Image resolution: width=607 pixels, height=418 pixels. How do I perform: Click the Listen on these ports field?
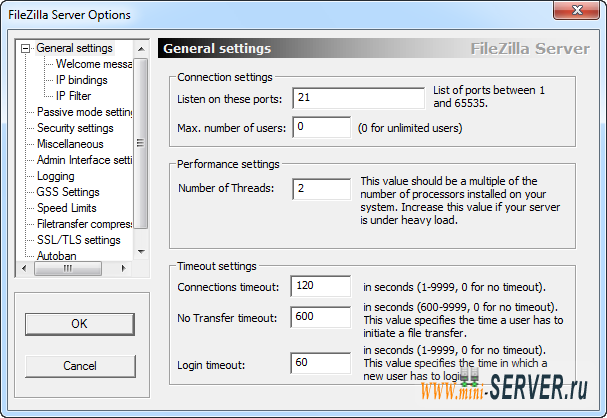[x=358, y=98]
